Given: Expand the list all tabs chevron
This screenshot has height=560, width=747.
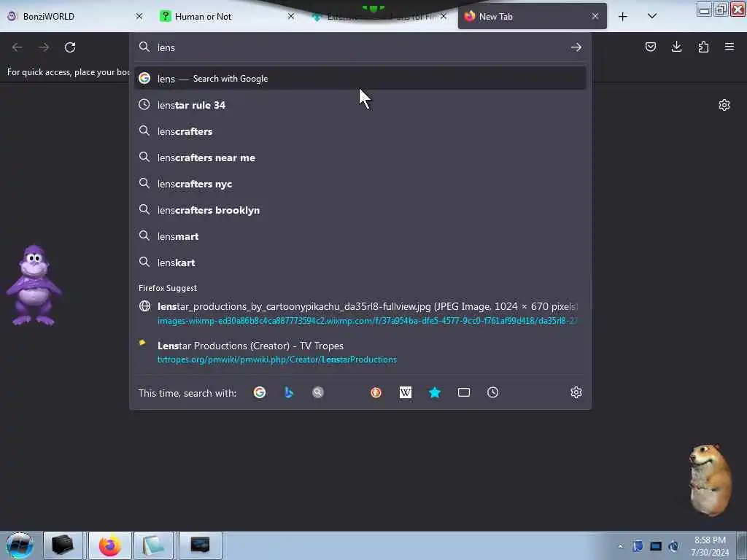Looking at the screenshot, I should 652,16.
